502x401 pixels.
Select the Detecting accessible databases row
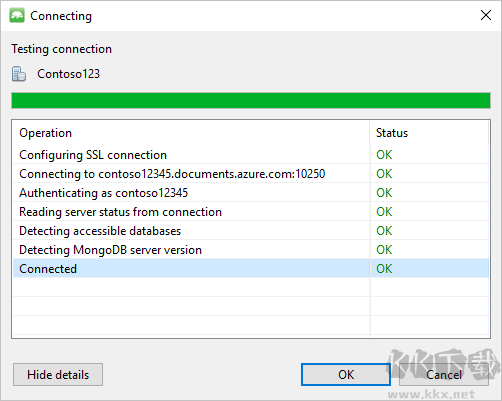251,231
